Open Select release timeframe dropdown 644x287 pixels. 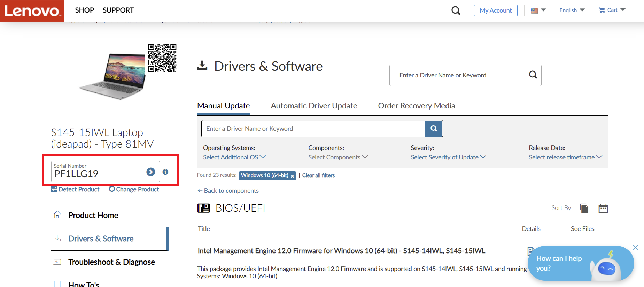565,157
